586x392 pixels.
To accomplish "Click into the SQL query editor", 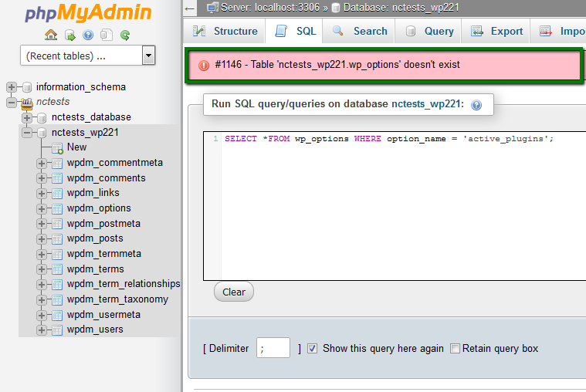I will click(x=395, y=205).
